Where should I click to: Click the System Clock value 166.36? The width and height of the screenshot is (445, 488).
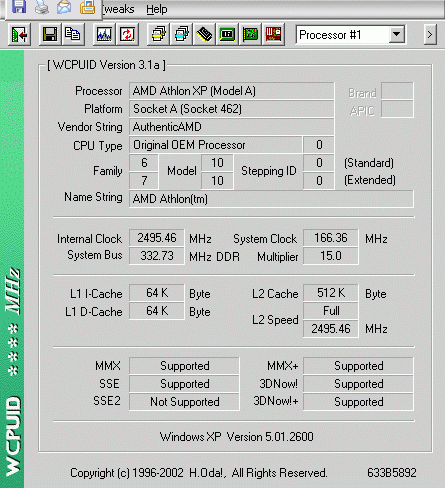pyautogui.click(x=331, y=238)
